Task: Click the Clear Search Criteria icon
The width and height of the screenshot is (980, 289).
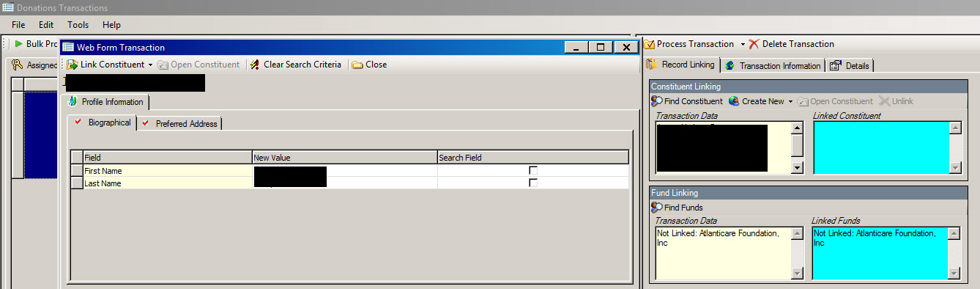Action: 255,65
